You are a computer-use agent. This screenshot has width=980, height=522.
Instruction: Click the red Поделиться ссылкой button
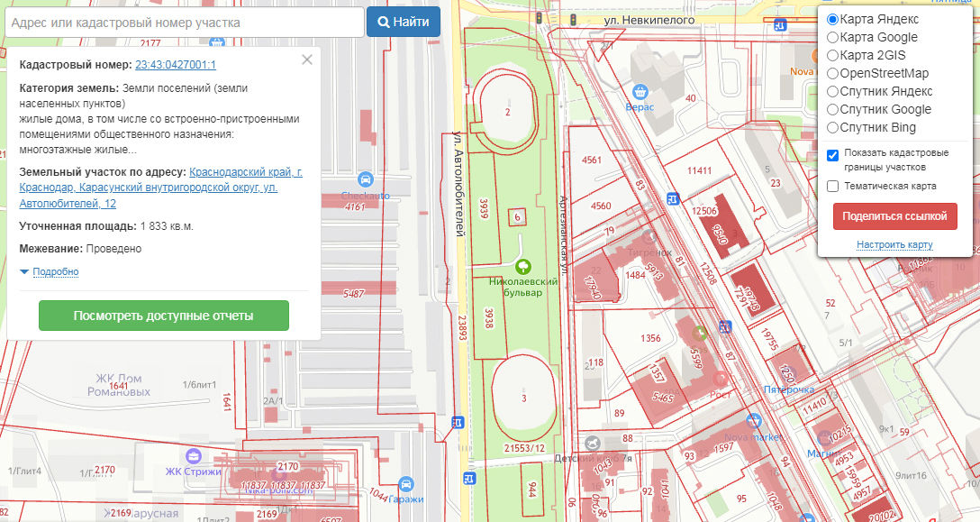click(894, 216)
